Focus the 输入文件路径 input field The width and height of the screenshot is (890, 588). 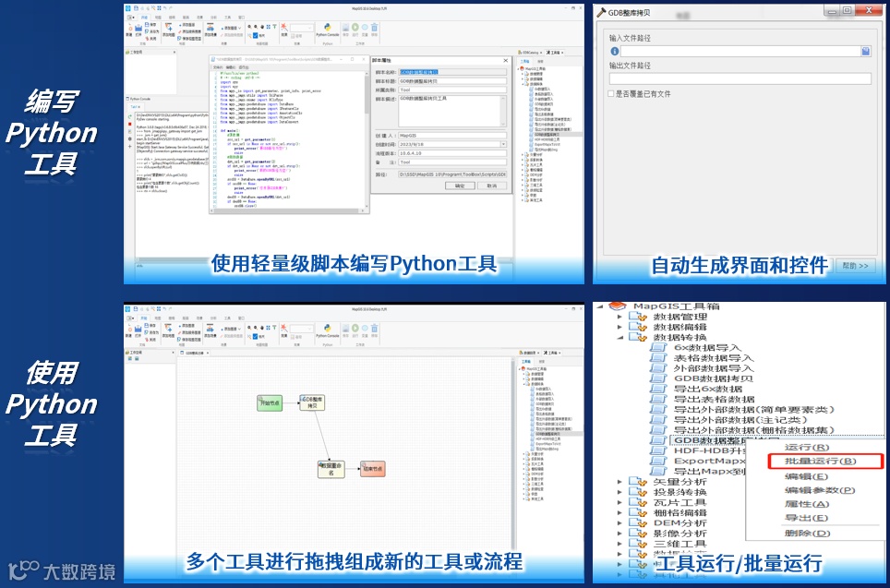pos(740,51)
